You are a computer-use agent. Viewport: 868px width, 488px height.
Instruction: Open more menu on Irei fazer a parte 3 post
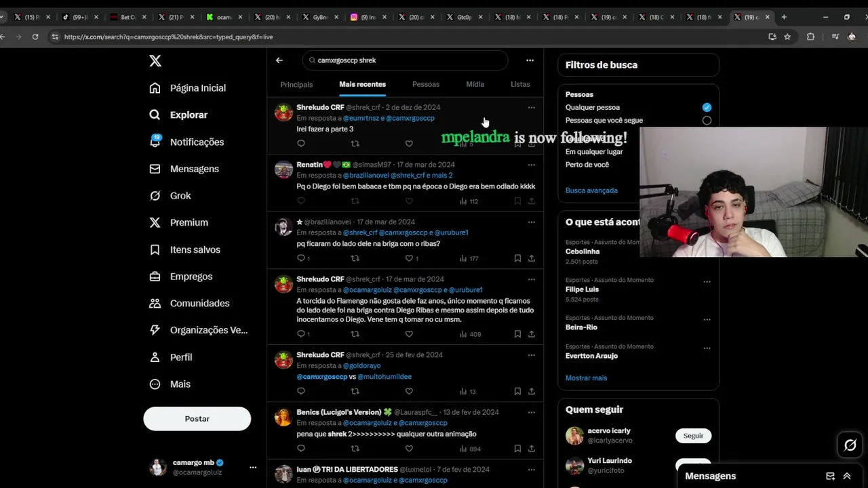pyautogui.click(x=531, y=108)
